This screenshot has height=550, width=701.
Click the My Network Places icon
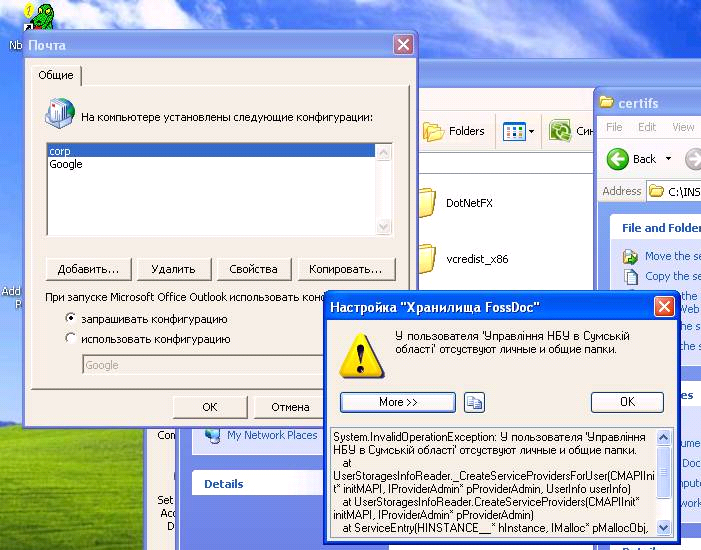[213, 436]
